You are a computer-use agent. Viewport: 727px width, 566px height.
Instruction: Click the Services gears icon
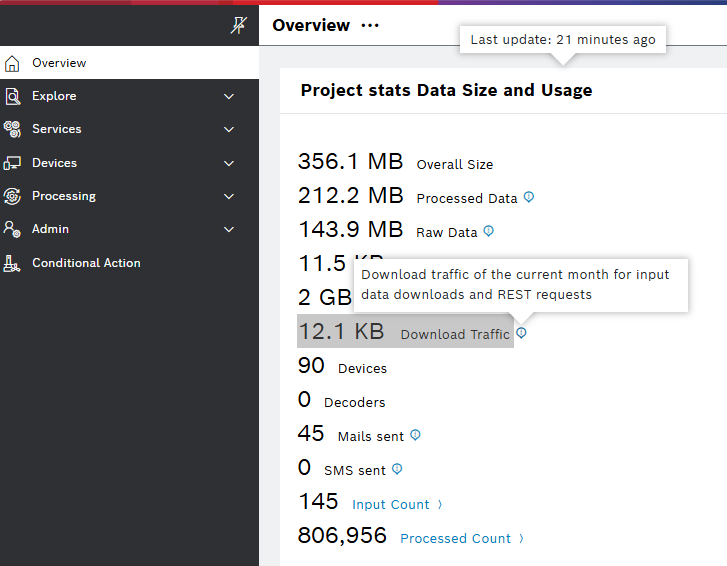tap(12, 129)
